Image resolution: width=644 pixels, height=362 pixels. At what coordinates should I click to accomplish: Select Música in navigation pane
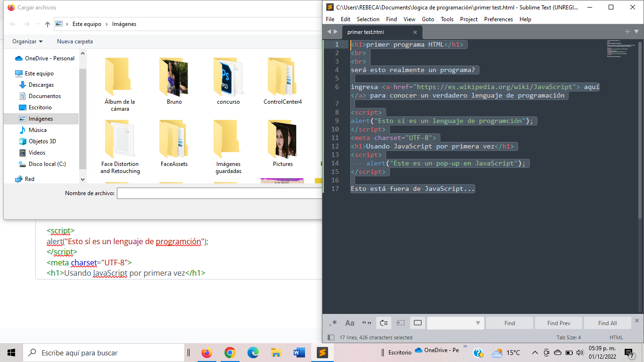37,130
